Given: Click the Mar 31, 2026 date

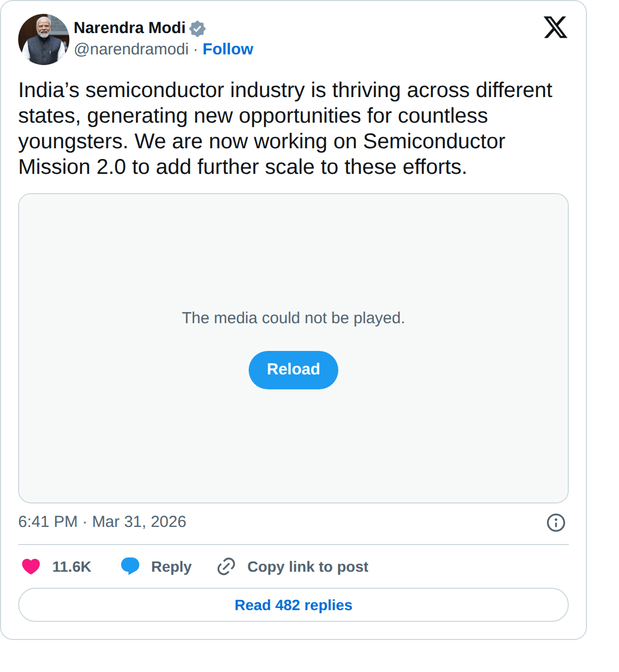Looking at the screenshot, I should click(x=139, y=522).
